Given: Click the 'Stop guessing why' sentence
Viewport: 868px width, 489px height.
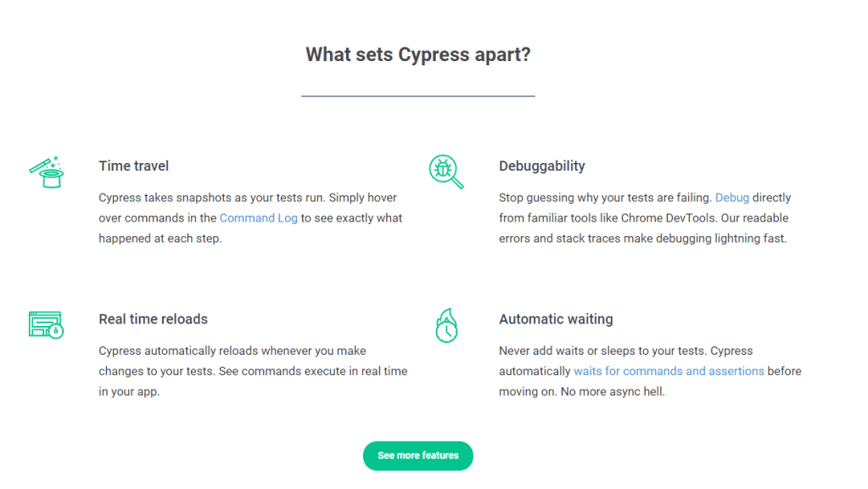Looking at the screenshot, I should (x=604, y=198).
